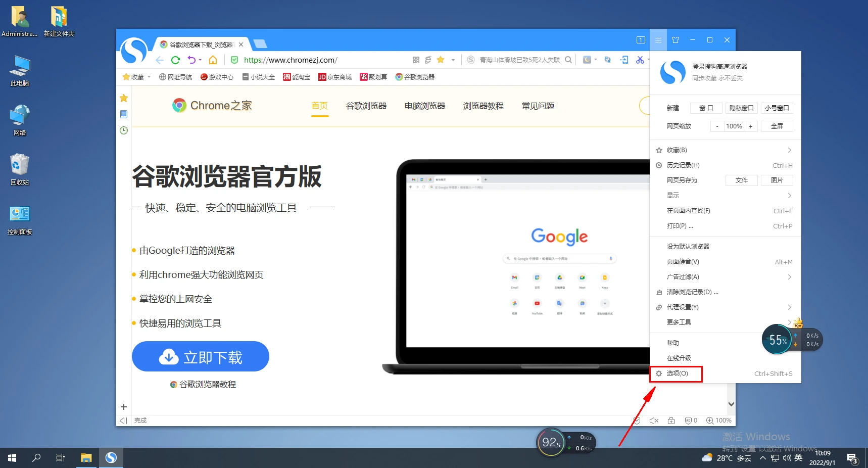The height and width of the screenshot is (468, 868).
Task: Click the tab count icon in title bar
Action: [x=641, y=40]
